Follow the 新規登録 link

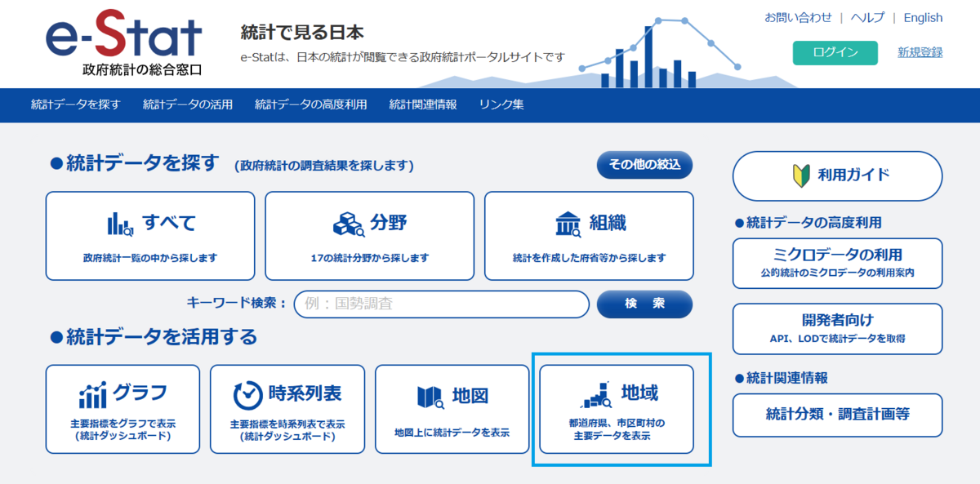(920, 52)
